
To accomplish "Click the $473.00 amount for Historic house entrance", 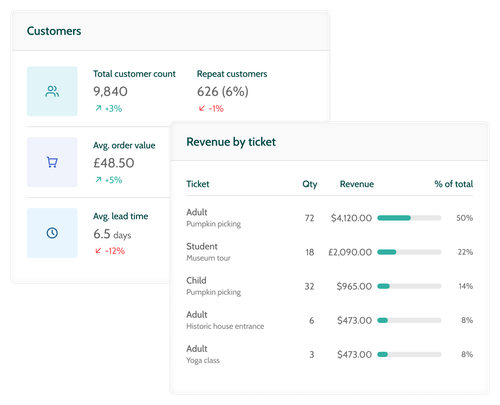I will [354, 320].
